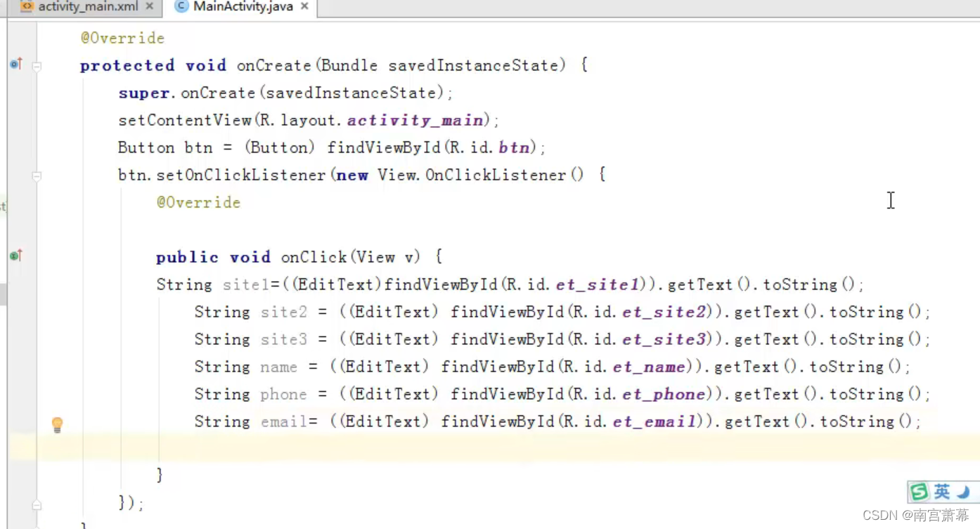Screen dimensions: 980x529
Task: Click the et_name identifier
Action: coord(649,367)
